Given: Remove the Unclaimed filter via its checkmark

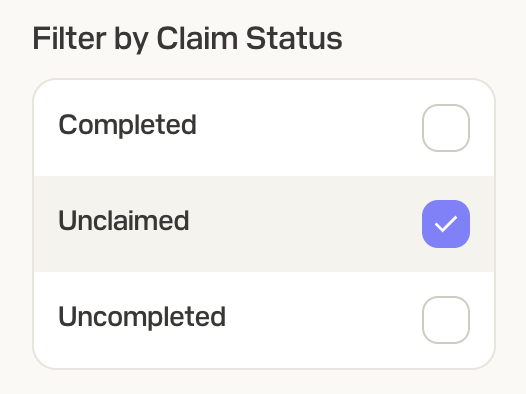Looking at the screenshot, I should [446, 224].
